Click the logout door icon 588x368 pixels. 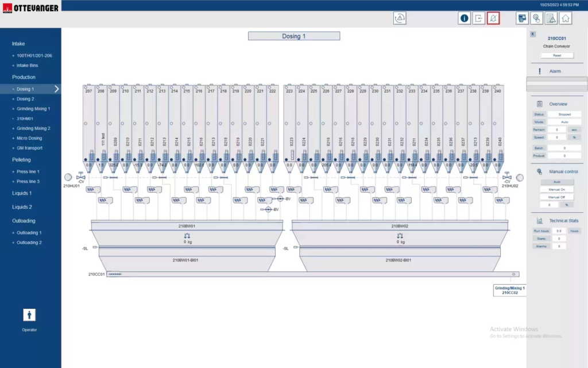[479, 18]
